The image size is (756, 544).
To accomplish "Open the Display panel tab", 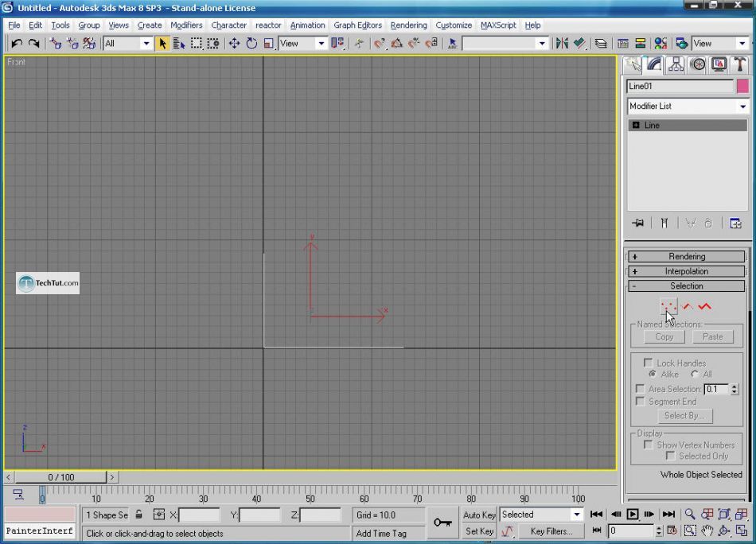I will click(x=719, y=64).
